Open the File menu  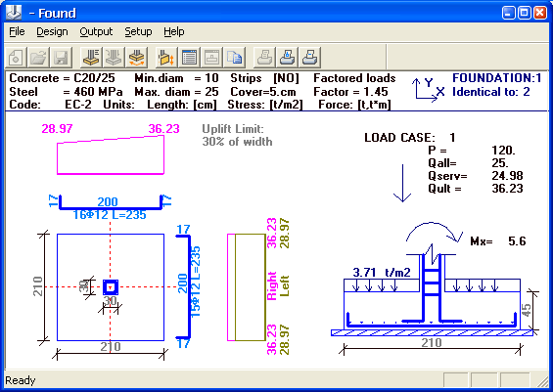click(x=17, y=31)
